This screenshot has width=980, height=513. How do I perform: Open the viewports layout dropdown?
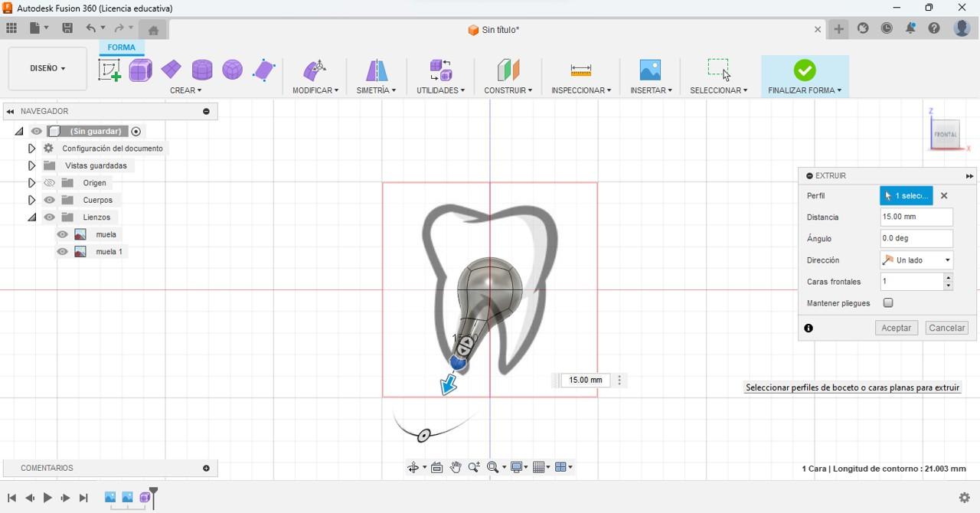[x=564, y=467]
